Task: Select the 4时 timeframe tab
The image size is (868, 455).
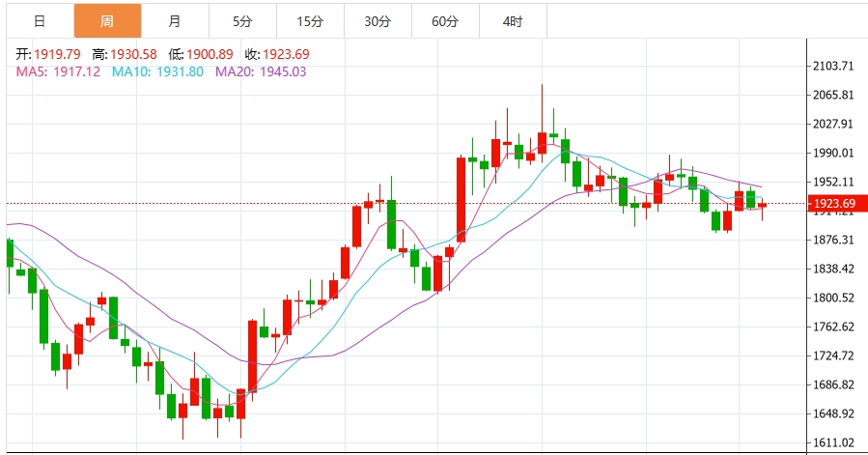Action: click(x=513, y=21)
